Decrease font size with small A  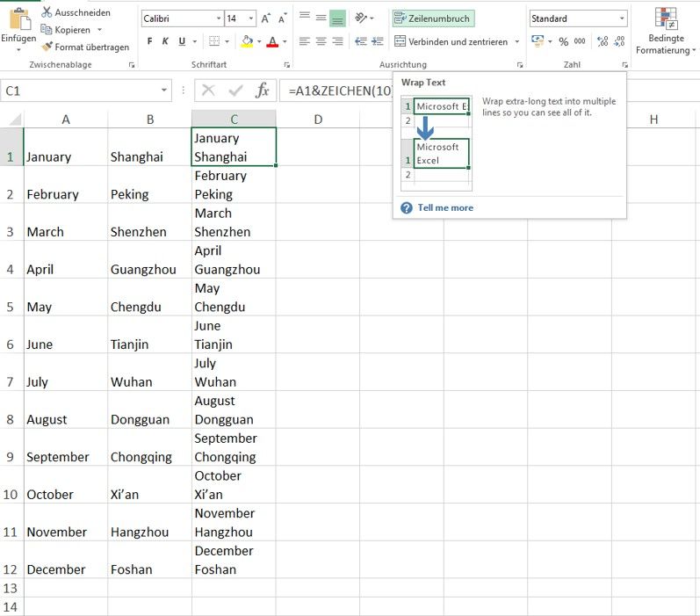pyautogui.click(x=282, y=18)
